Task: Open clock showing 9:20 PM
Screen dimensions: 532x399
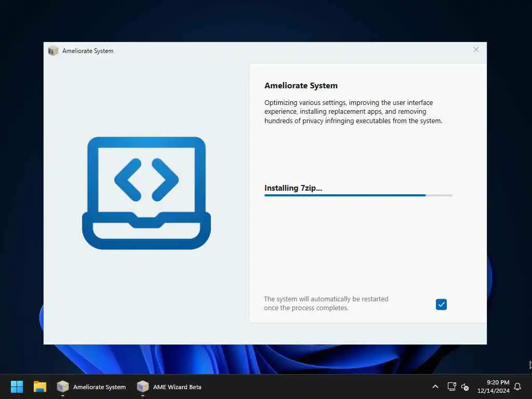Action: (494, 387)
